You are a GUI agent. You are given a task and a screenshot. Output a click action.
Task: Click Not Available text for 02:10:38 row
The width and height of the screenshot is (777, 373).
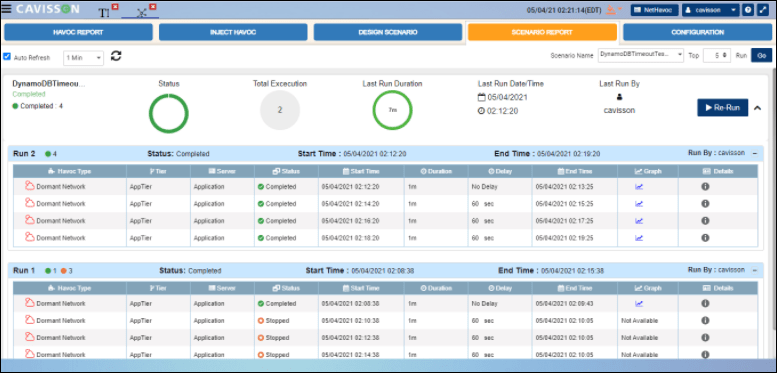click(639, 320)
